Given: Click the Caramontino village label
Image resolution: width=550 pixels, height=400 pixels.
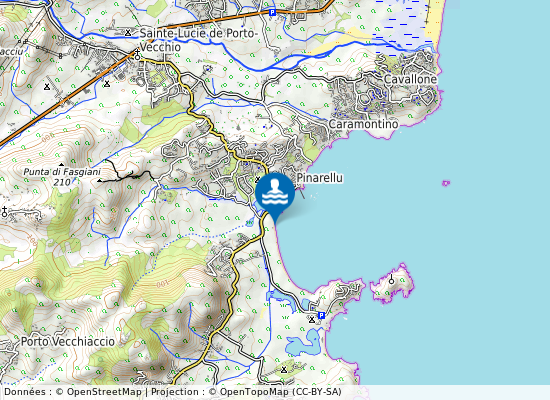Looking at the screenshot, I should tap(363, 124).
